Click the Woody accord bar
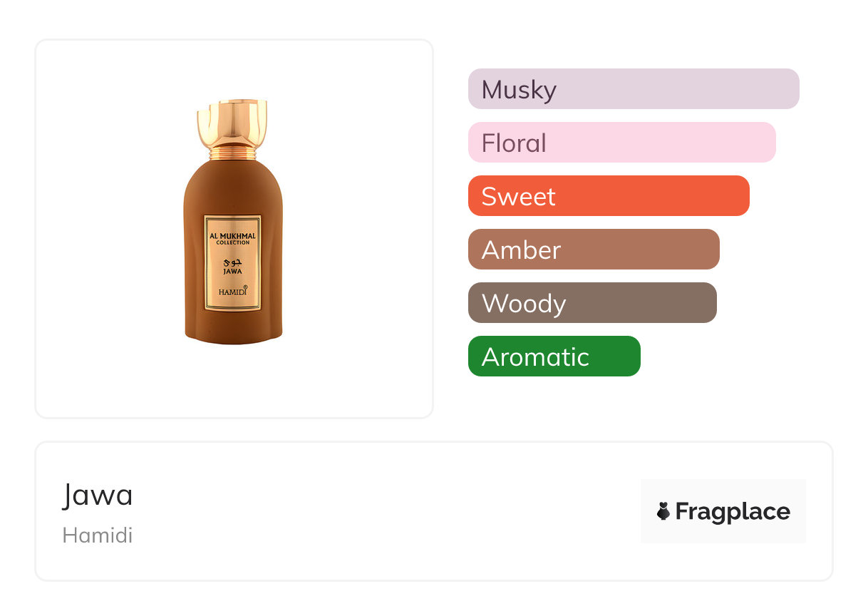 [592, 303]
